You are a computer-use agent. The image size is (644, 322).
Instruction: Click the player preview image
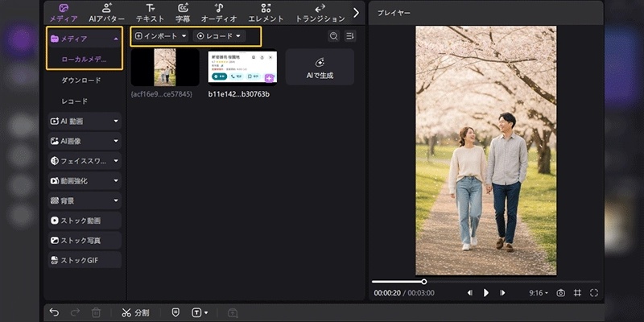486,151
